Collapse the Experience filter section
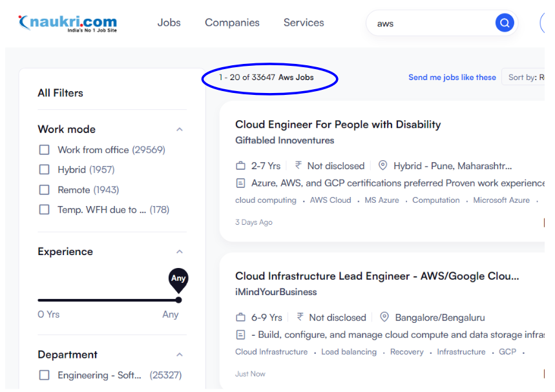Image resolution: width=555 pixels, height=392 pixels. click(x=180, y=252)
